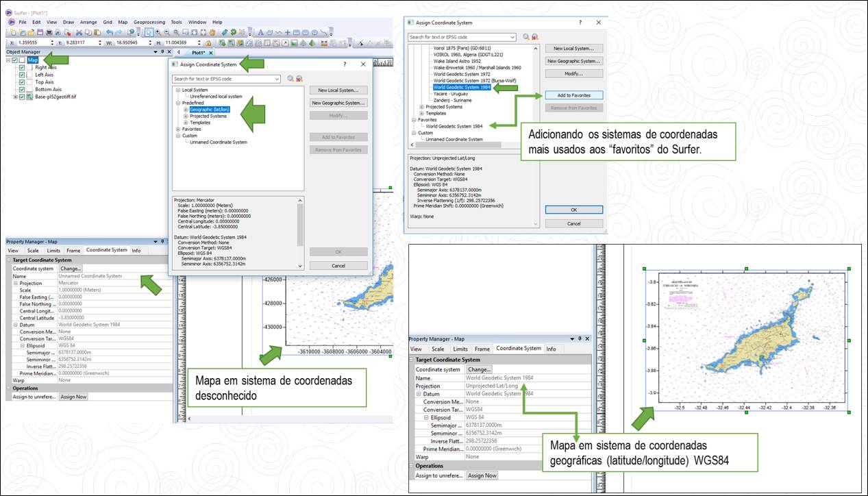Select the Zoom Out magnifier tool
Image resolution: width=868 pixels, height=496 pixels.
point(166,32)
